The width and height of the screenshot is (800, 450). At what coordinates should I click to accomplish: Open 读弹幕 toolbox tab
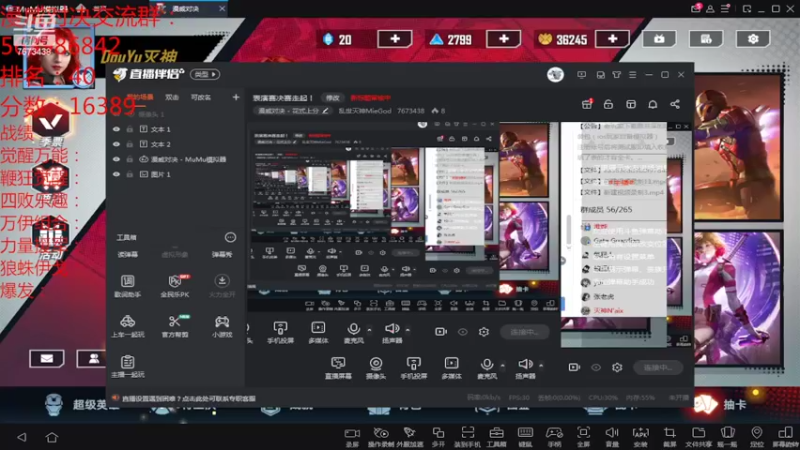pyautogui.click(x=128, y=254)
